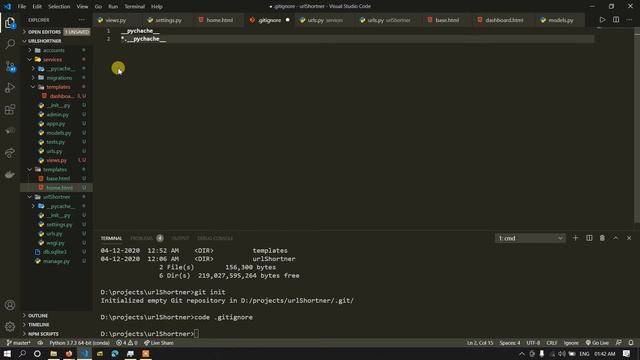Open the Extensions view
The height and width of the screenshot is (360, 640).
[x=10, y=109]
